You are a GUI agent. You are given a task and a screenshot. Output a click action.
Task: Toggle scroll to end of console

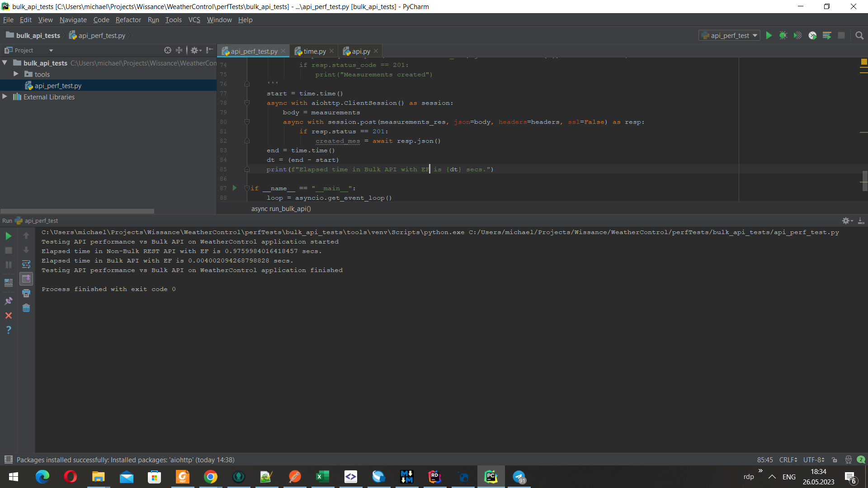pyautogui.click(x=26, y=279)
